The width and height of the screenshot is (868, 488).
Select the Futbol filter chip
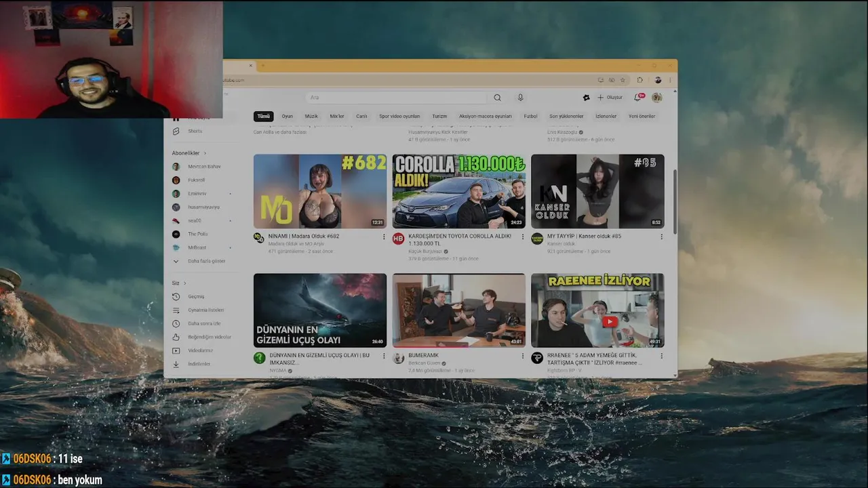click(x=530, y=116)
